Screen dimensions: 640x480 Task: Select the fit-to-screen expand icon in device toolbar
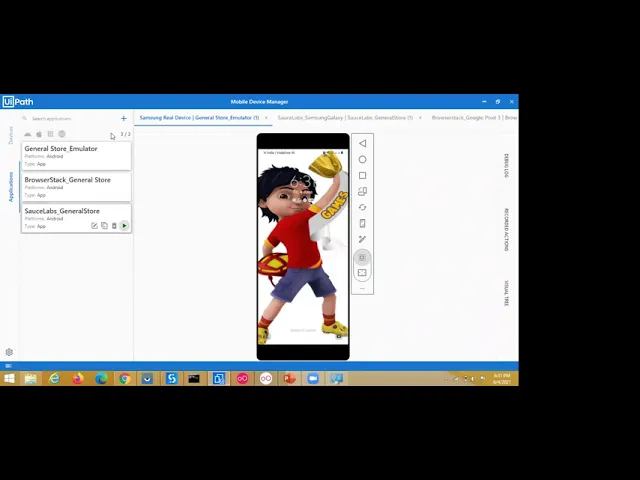coord(362,273)
